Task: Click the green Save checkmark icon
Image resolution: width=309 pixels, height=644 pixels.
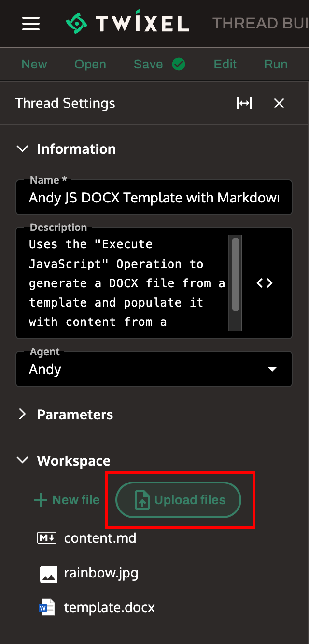Action: (x=179, y=64)
